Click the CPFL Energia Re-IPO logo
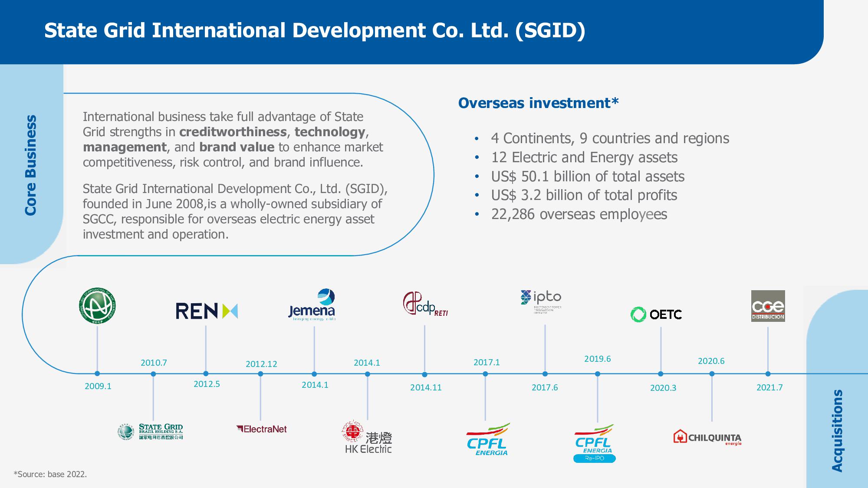 tap(595, 443)
